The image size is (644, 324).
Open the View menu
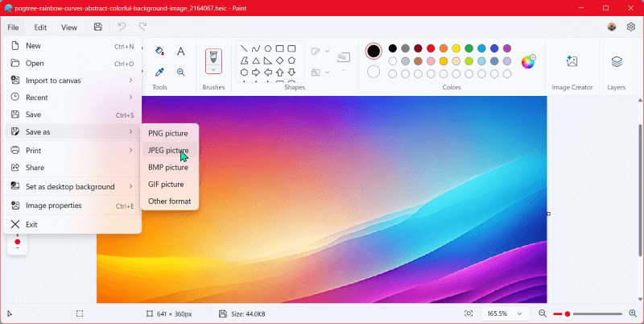(69, 27)
